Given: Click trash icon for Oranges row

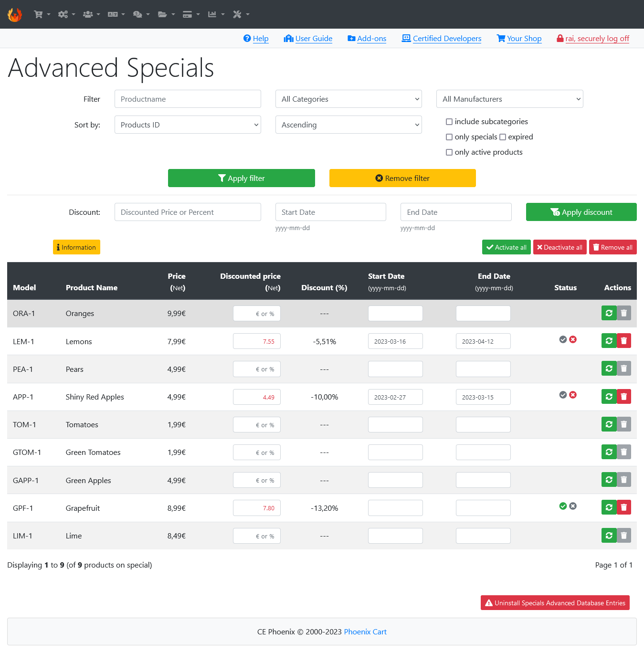Looking at the screenshot, I should point(624,313).
